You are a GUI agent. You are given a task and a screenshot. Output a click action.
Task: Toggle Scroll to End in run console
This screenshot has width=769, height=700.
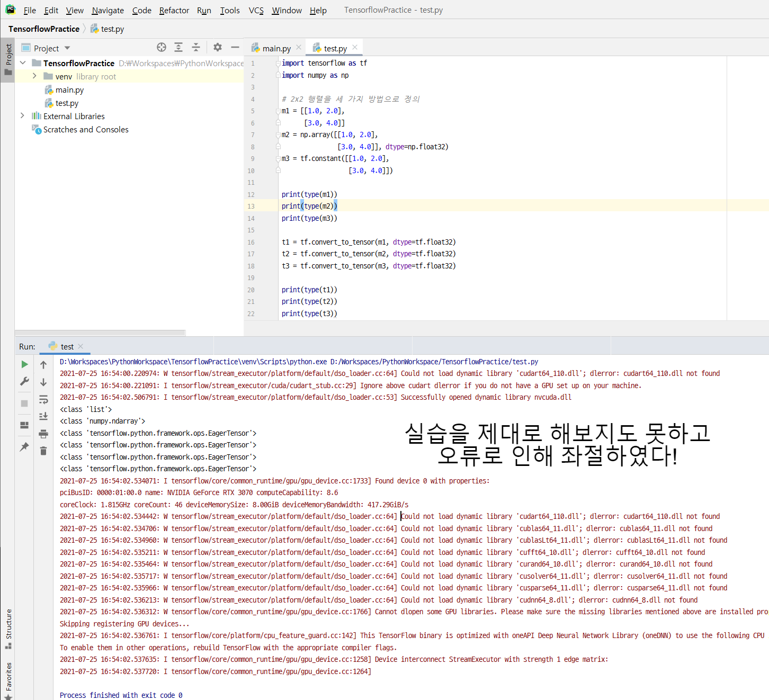coord(43,417)
